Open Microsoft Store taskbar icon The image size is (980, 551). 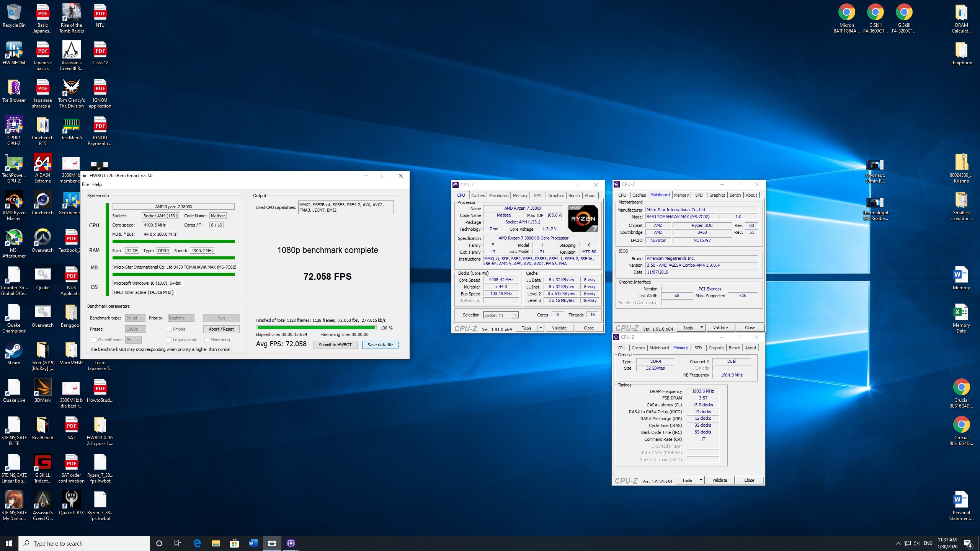click(x=234, y=543)
